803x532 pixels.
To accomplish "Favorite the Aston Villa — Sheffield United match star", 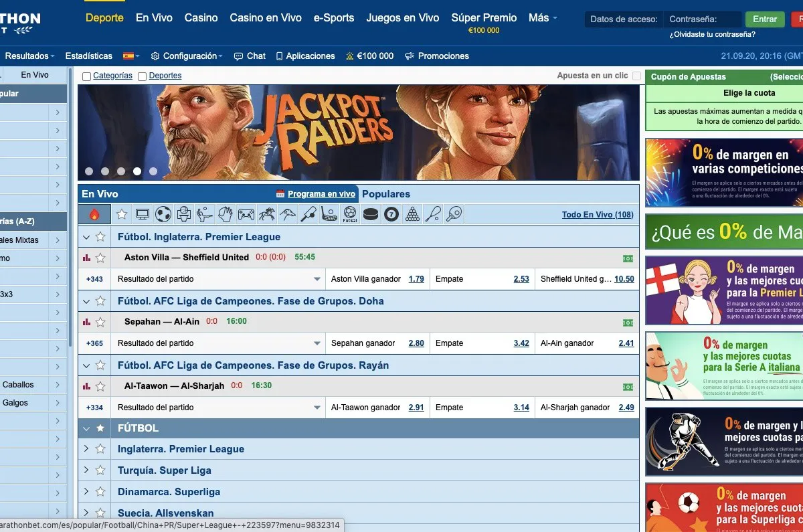I will tap(100, 258).
